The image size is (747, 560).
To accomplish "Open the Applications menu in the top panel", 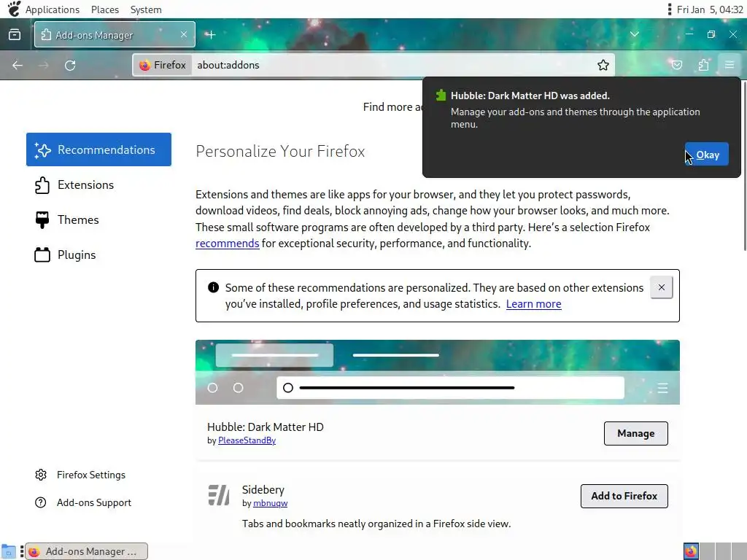I will tap(53, 9).
